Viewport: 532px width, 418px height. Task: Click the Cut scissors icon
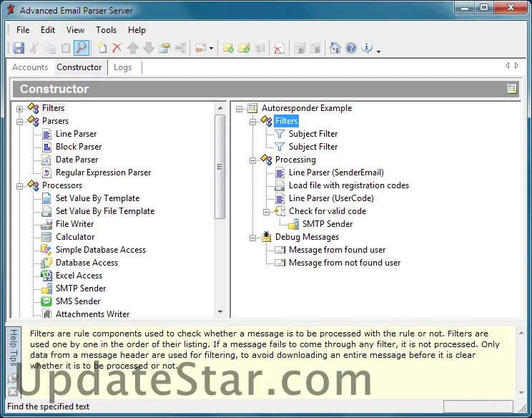click(34, 48)
